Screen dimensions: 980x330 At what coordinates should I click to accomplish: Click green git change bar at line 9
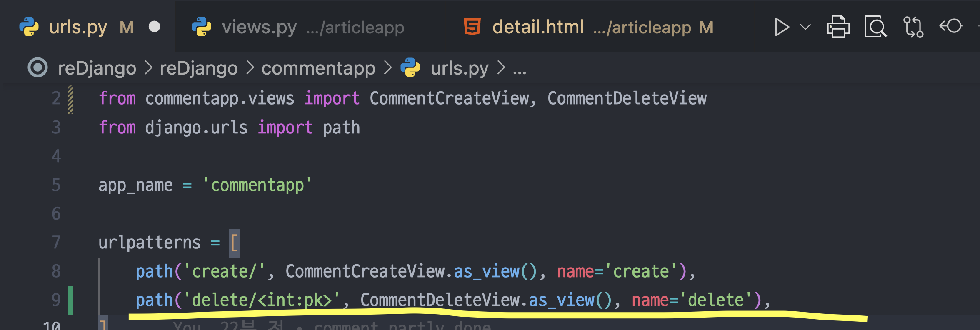coord(70,300)
